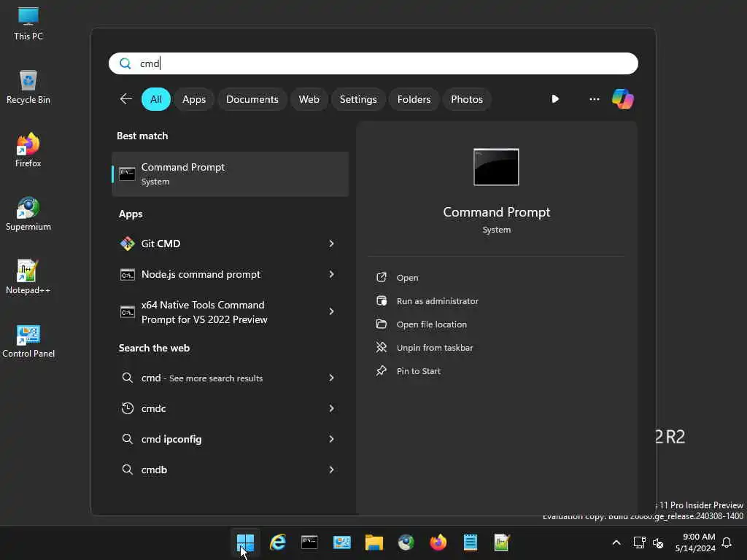Open the Control Panel taskbar icon
This screenshot has height=560, width=747.
342,542
